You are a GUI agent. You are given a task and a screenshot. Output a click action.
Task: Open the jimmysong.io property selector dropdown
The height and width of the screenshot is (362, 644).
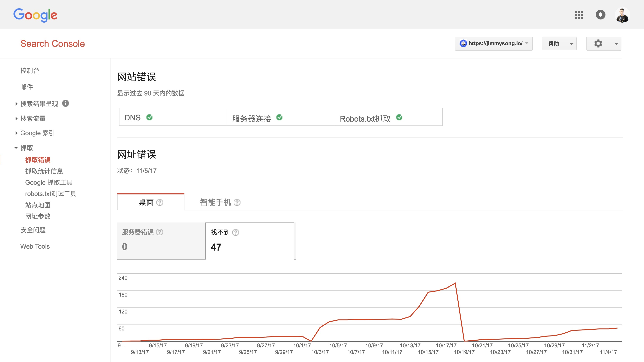point(493,44)
